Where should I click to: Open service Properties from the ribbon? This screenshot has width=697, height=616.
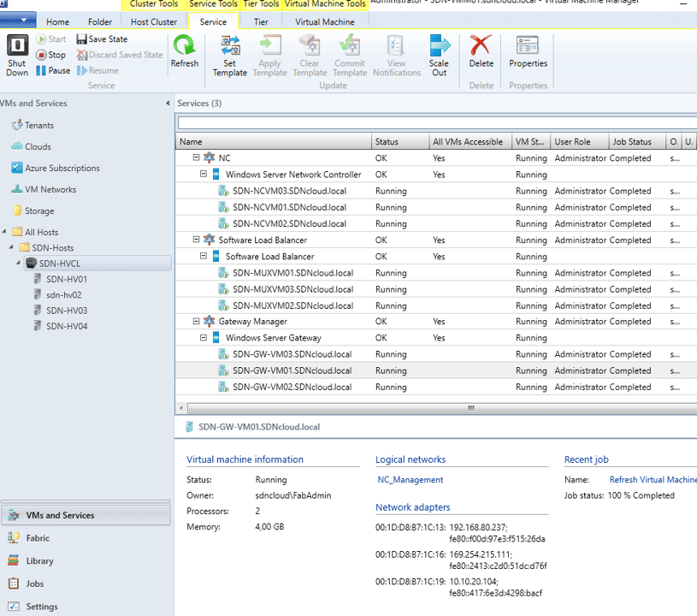pos(528,51)
